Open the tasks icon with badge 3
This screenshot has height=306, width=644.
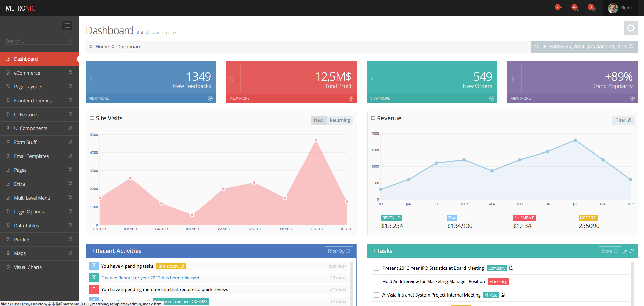pos(591,8)
